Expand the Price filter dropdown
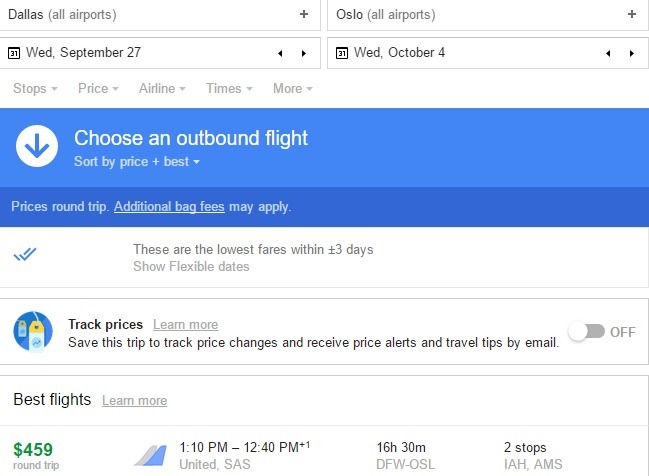This screenshot has height=476, width=649. click(98, 89)
